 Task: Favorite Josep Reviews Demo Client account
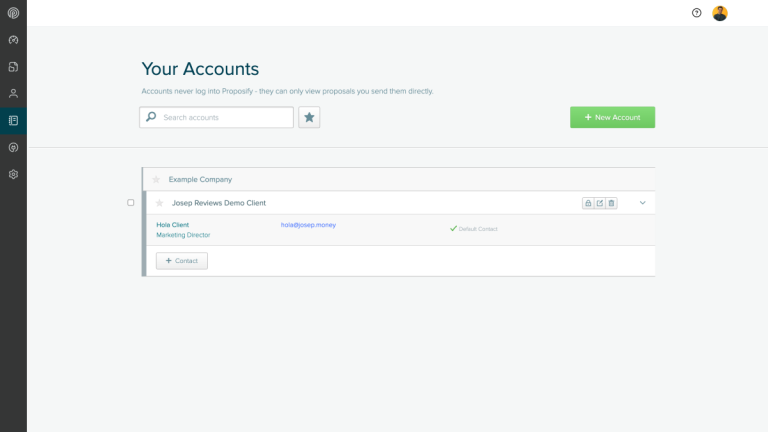(x=159, y=203)
